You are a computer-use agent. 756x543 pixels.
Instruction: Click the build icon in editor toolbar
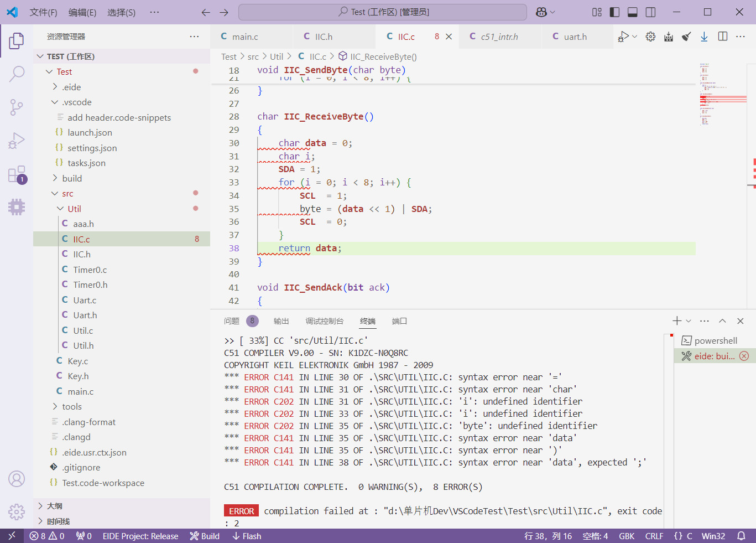point(669,37)
